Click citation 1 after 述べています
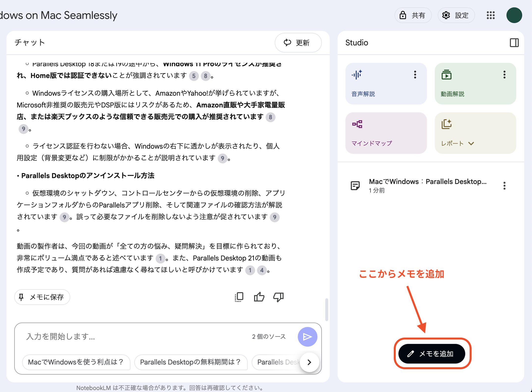This screenshot has width=532, height=392. tap(160, 259)
